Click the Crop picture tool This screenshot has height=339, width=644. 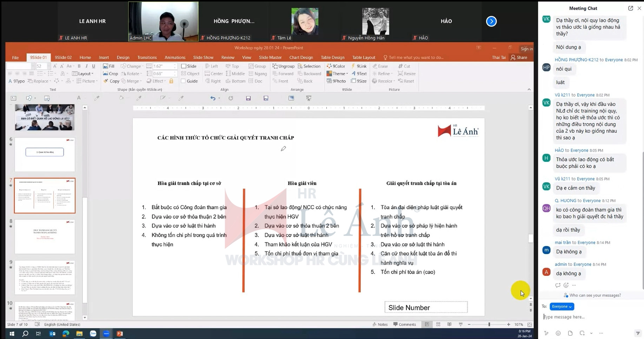[x=110, y=74]
